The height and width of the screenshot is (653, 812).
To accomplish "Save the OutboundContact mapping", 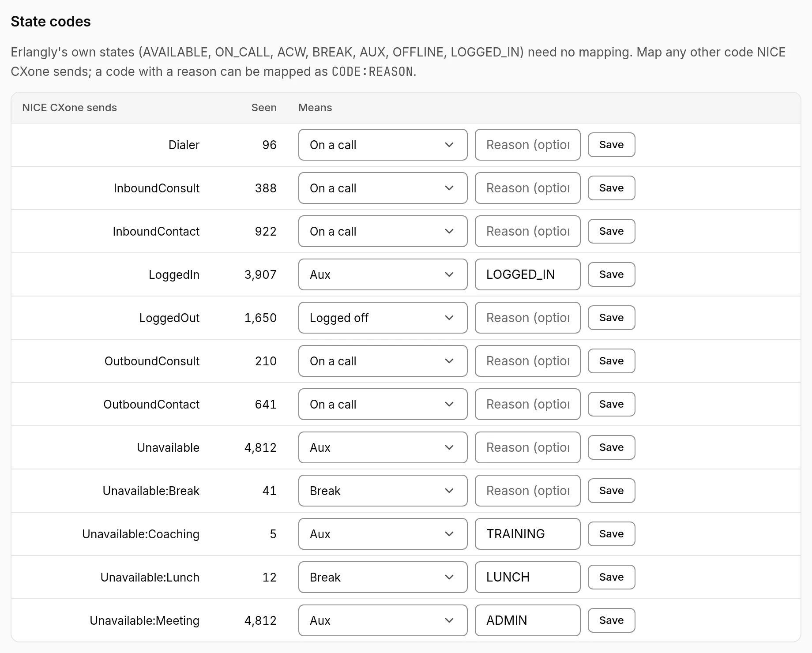I will click(611, 404).
